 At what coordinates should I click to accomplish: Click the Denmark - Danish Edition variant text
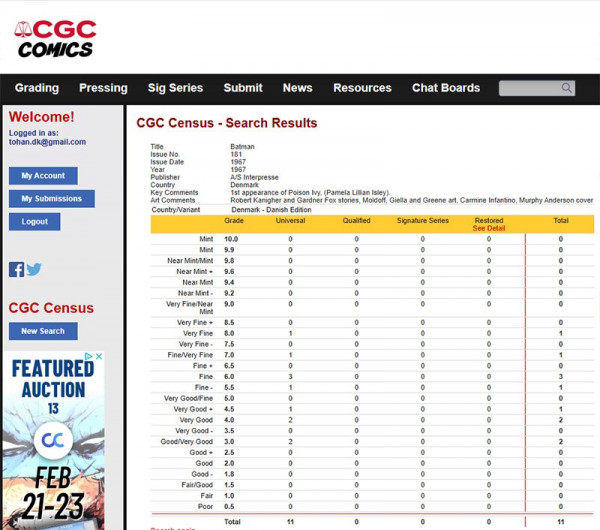coord(271,210)
